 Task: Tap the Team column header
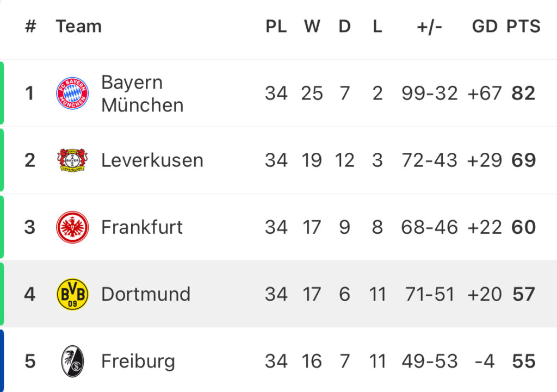(78, 27)
